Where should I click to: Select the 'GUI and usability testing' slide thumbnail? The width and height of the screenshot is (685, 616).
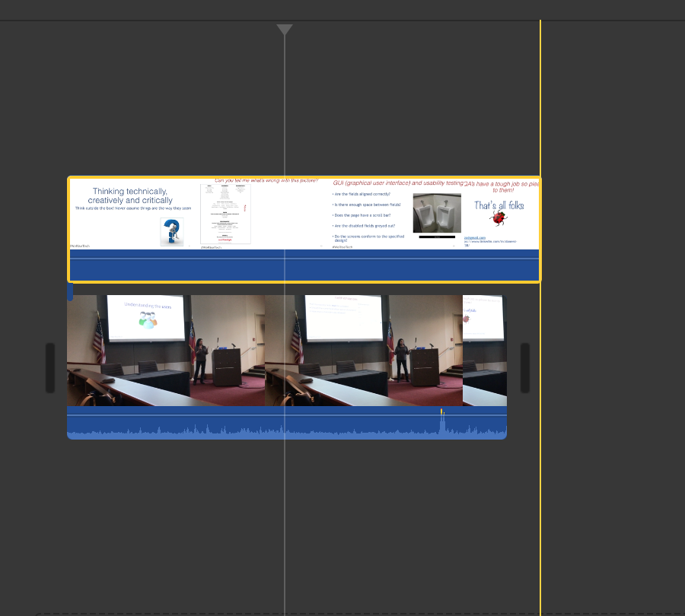pyautogui.click(x=397, y=214)
